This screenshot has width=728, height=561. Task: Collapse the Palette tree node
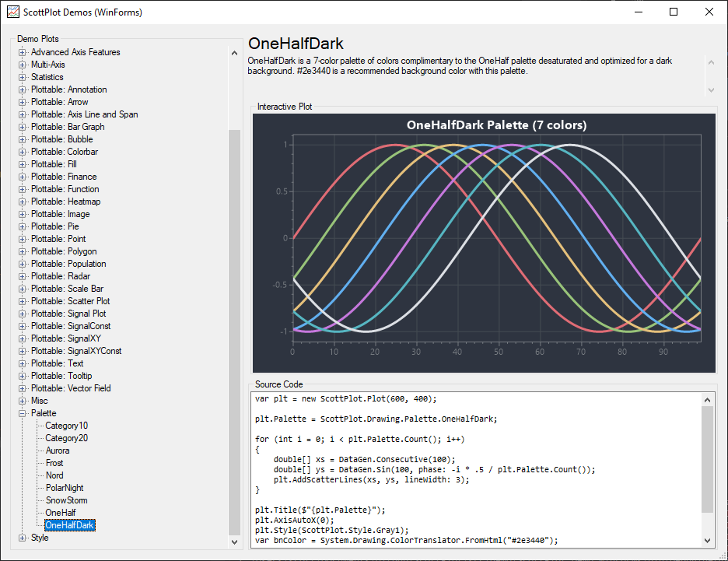(22, 413)
